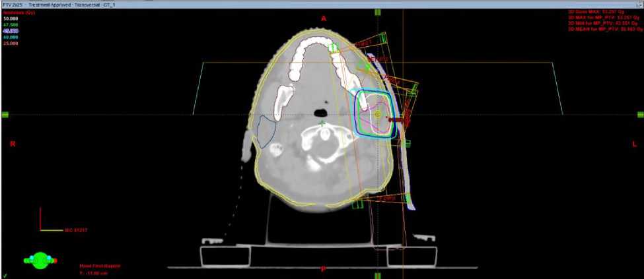
Task: Click the right-side 'R' orientation label
Action: coord(13,144)
